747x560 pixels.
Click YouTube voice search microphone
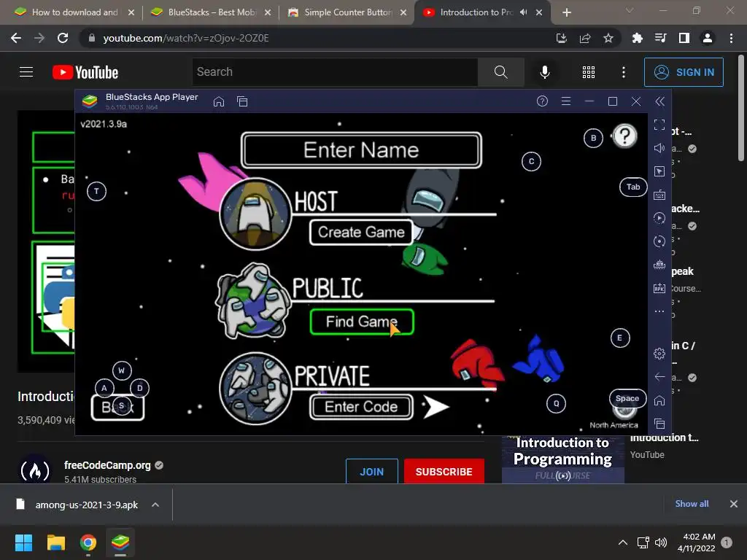click(x=544, y=72)
